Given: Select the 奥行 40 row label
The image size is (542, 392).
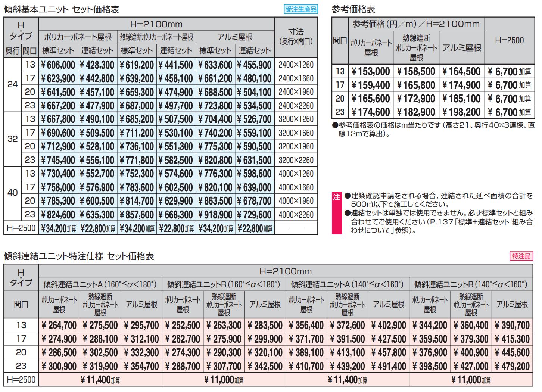Looking at the screenshot, I should coord(12,193).
